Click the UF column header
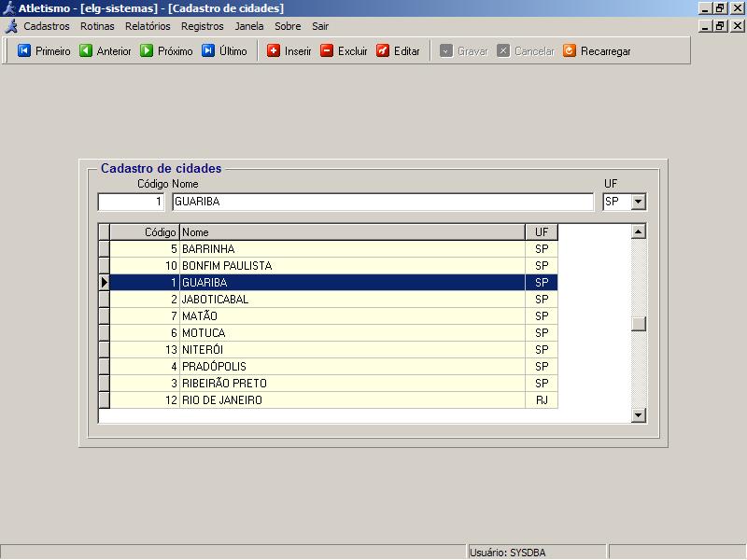The height and width of the screenshot is (560, 747). 542,231
